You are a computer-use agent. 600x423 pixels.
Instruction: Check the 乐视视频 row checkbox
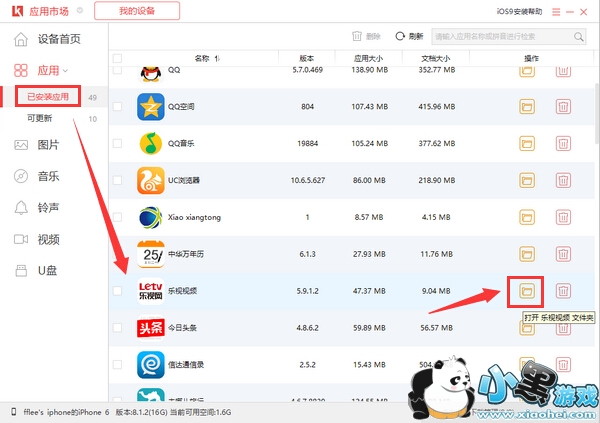point(117,291)
